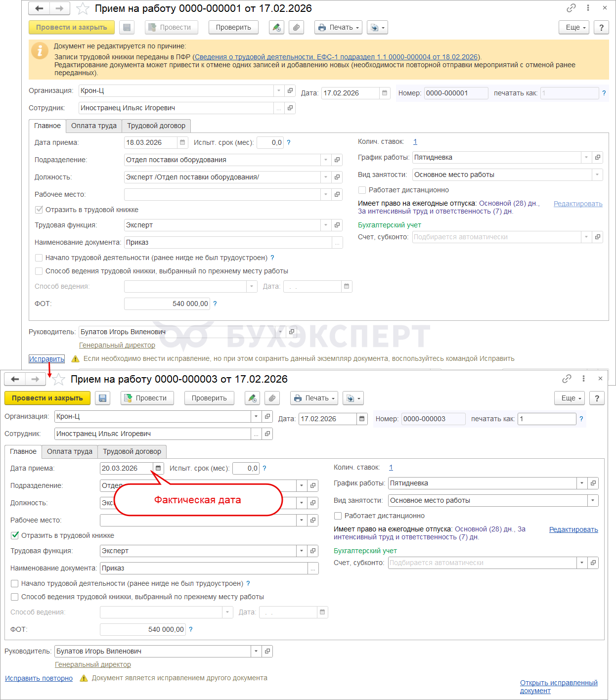Screen dimensions: 616x700
Task: Switch to Трудовой договор tab in bottom window
Action: (x=132, y=451)
